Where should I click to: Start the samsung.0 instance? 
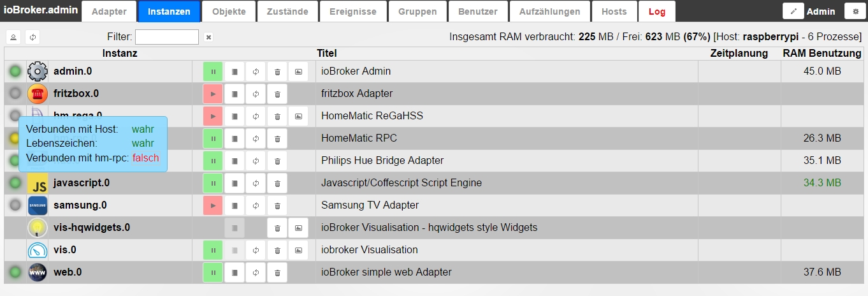[x=213, y=205]
